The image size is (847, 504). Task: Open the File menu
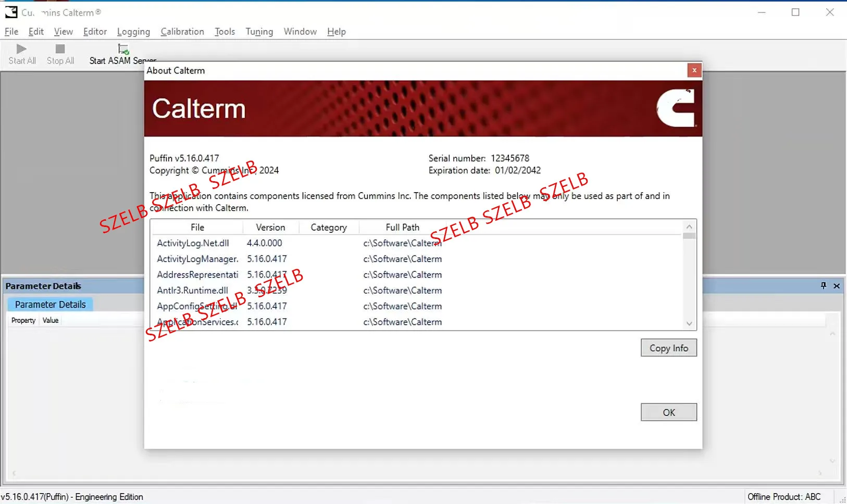11,32
